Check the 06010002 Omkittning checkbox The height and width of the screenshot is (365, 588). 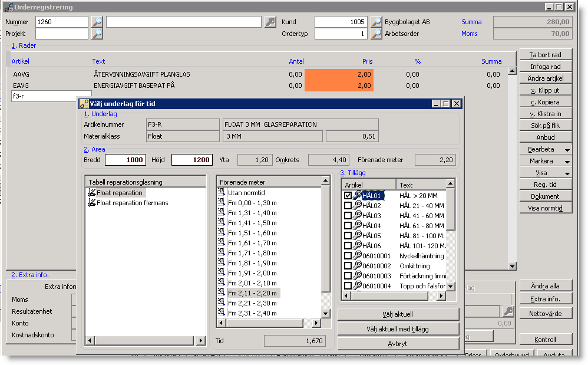point(348,266)
